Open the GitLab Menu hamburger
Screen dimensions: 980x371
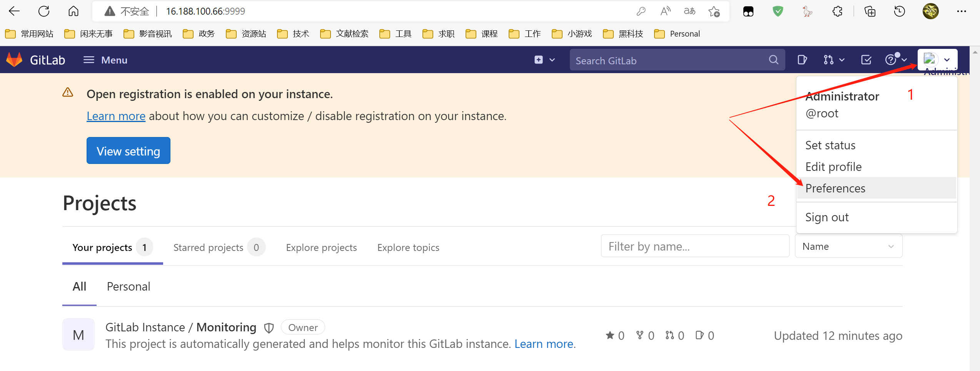click(x=105, y=60)
